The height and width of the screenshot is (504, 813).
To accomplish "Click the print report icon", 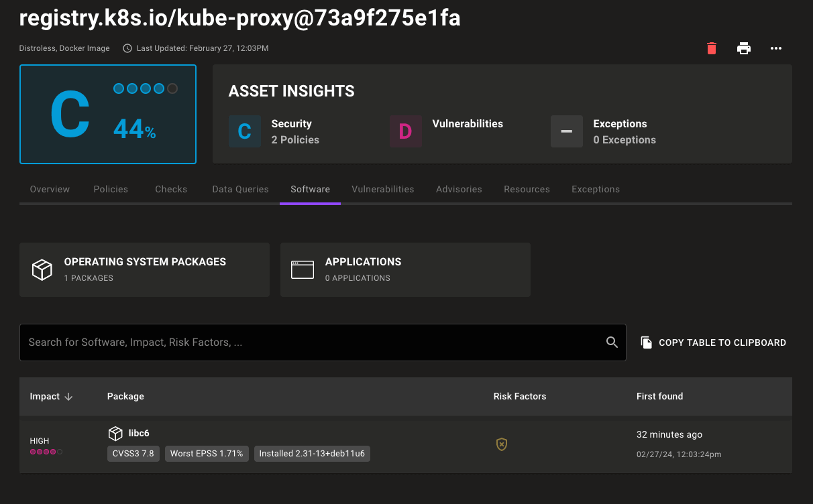I will click(x=744, y=48).
